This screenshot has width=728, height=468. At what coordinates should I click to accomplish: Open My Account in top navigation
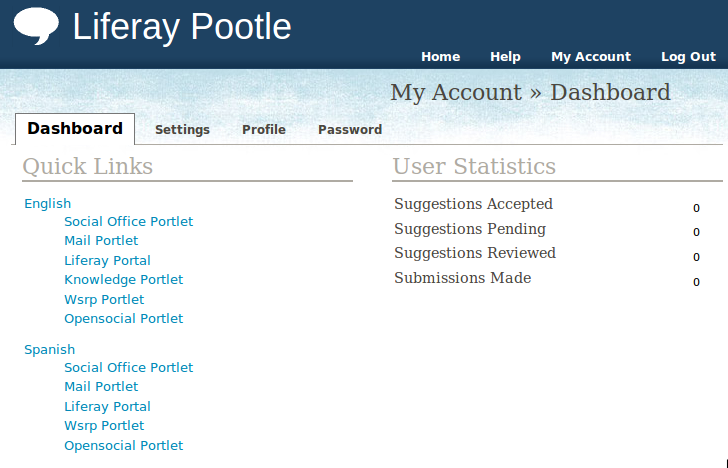(x=590, y=57)
